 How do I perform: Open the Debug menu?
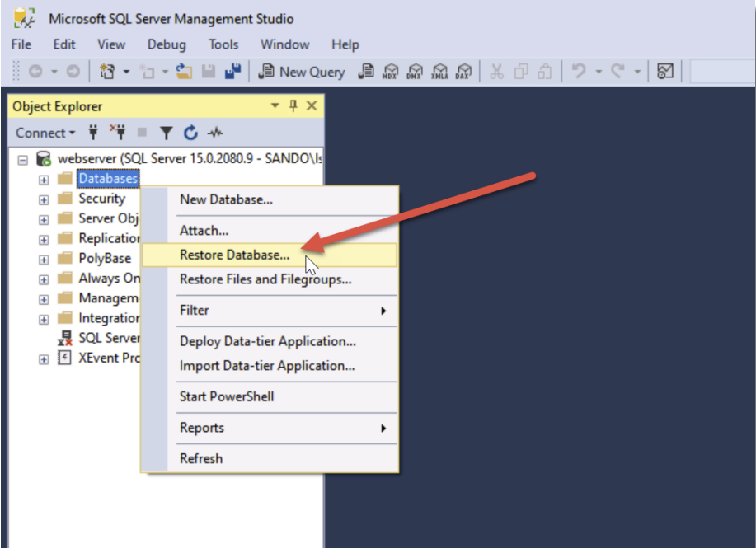(x=167, y=44)
